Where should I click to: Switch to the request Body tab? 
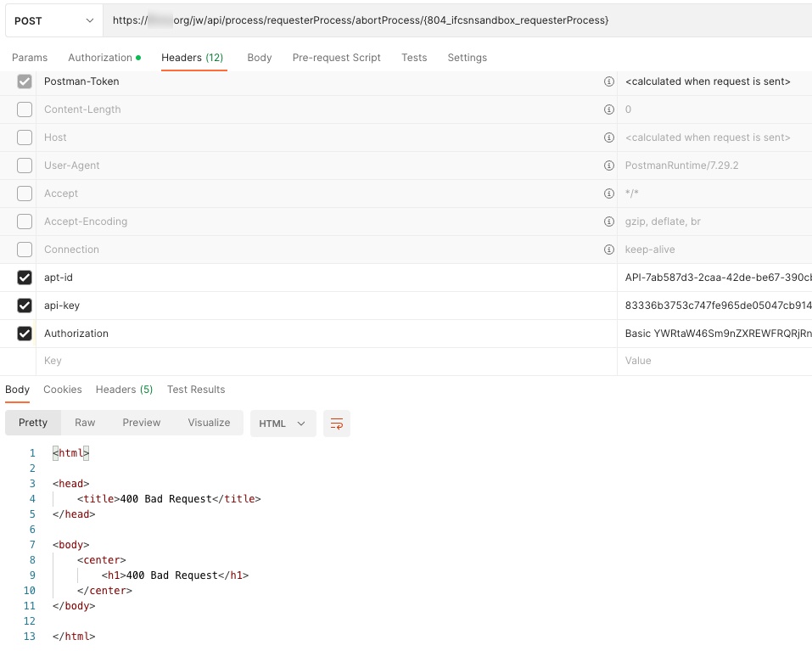click(259, 58)
